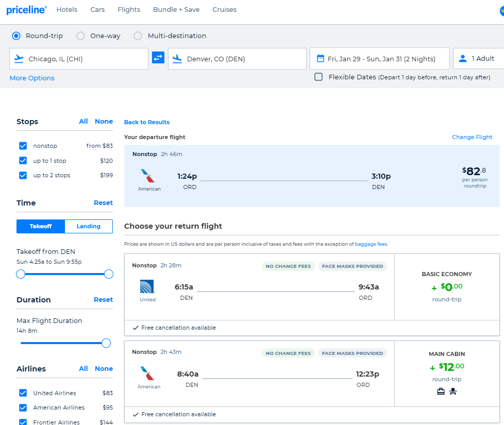
Task: Click the calendar icon in dates field
Action: [320, 58]
